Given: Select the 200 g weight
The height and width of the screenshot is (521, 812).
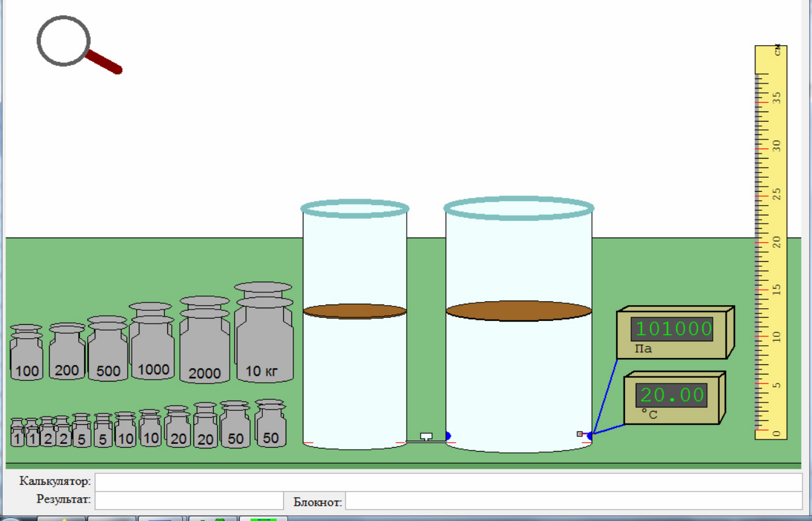Looking at the screenshot, I should (x=67, y=352).
